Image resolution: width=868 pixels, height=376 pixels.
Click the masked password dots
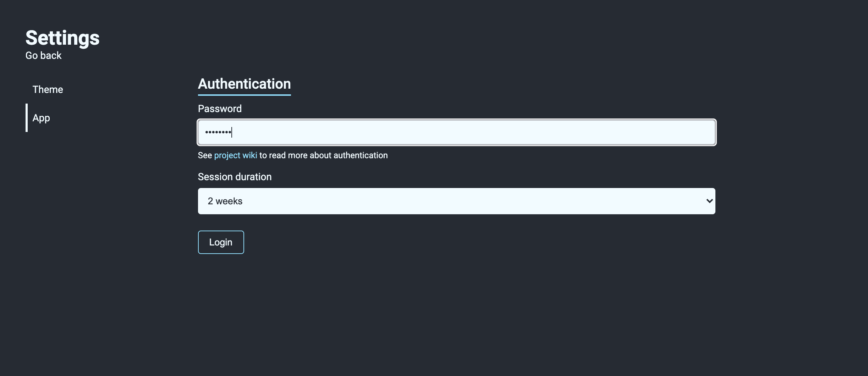coord(218,132)
